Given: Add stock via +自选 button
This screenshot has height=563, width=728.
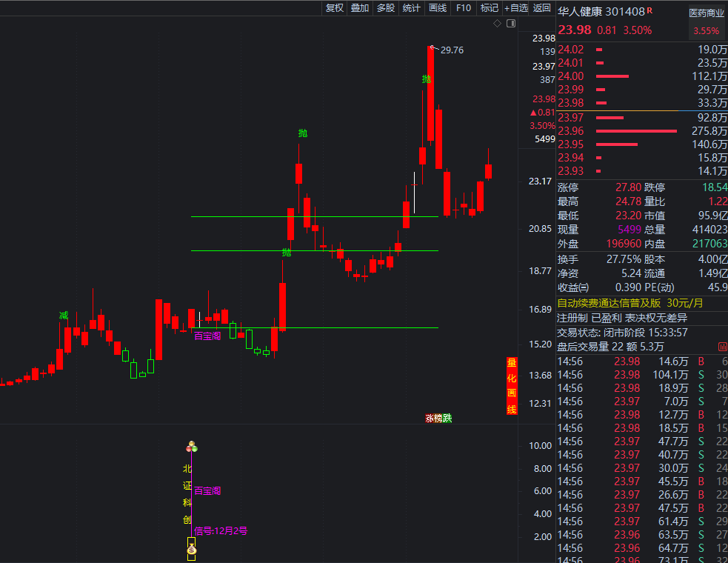Looking at the screenshot, I should (516, 8).
